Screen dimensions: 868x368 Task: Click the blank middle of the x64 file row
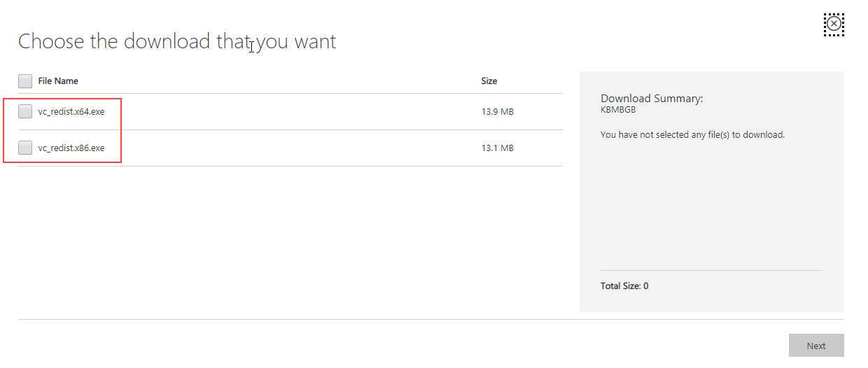point(294,111)
